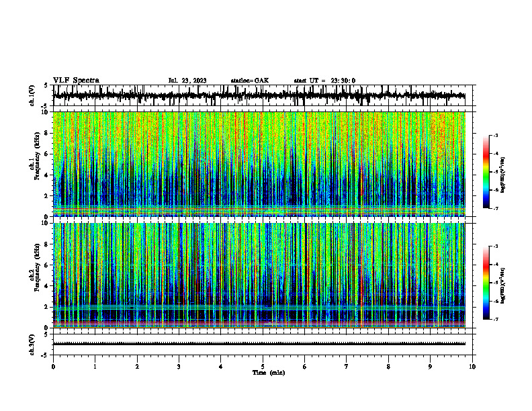The height and width of the screenshot is (411, 532).
Task: Click the "station=GAK" header label
Action: [250, 81]
